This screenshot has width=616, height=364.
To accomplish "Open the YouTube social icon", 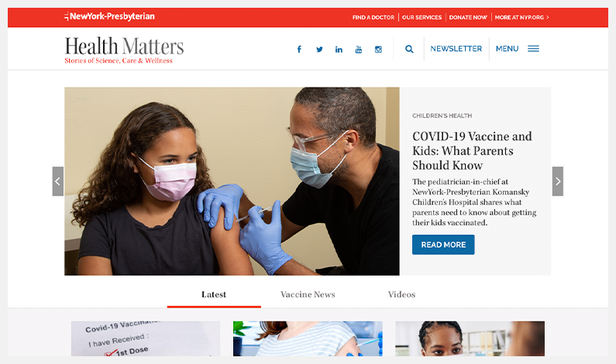I will pyautogui.click(x=358, y=49).
